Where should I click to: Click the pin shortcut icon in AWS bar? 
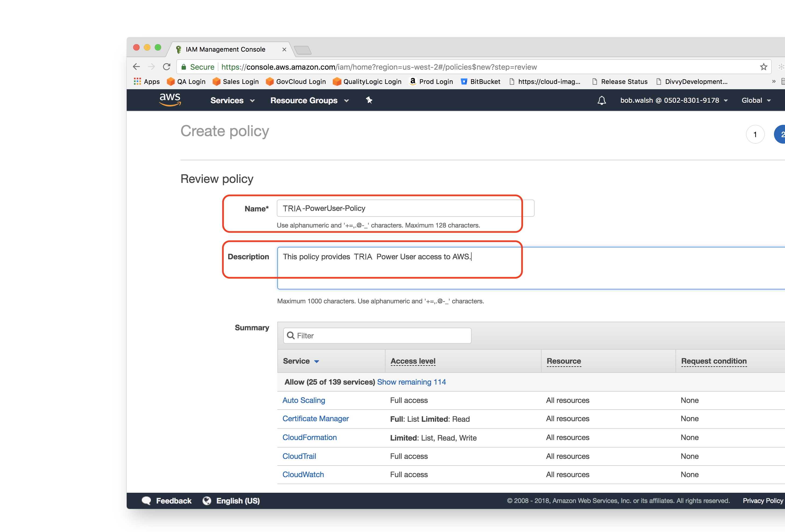[369, 100]
